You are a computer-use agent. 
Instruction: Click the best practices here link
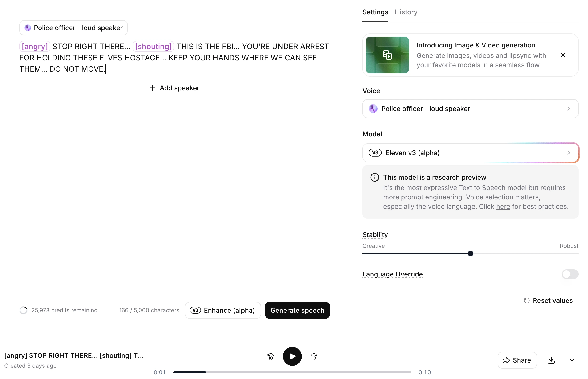point(503,206)
